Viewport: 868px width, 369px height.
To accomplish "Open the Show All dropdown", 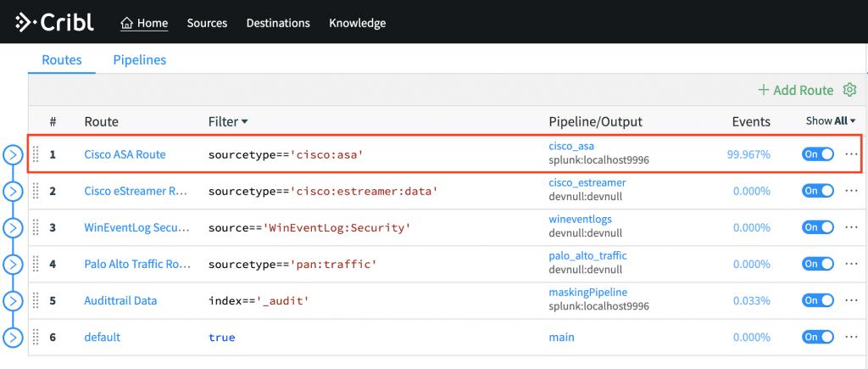I will coord(831,121).
